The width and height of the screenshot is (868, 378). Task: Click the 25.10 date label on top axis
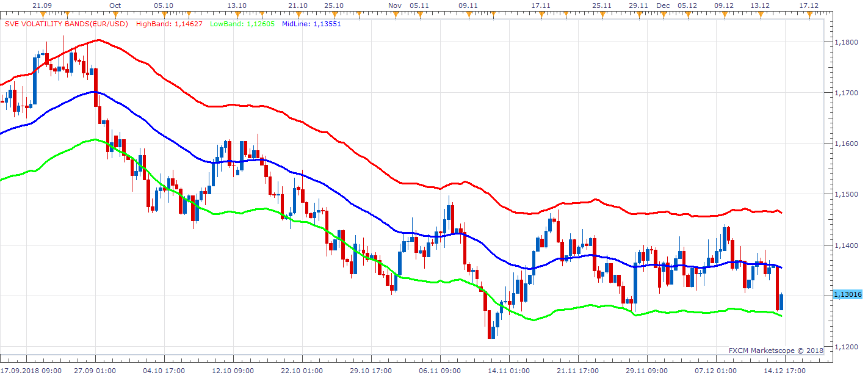tap(334, 5)
